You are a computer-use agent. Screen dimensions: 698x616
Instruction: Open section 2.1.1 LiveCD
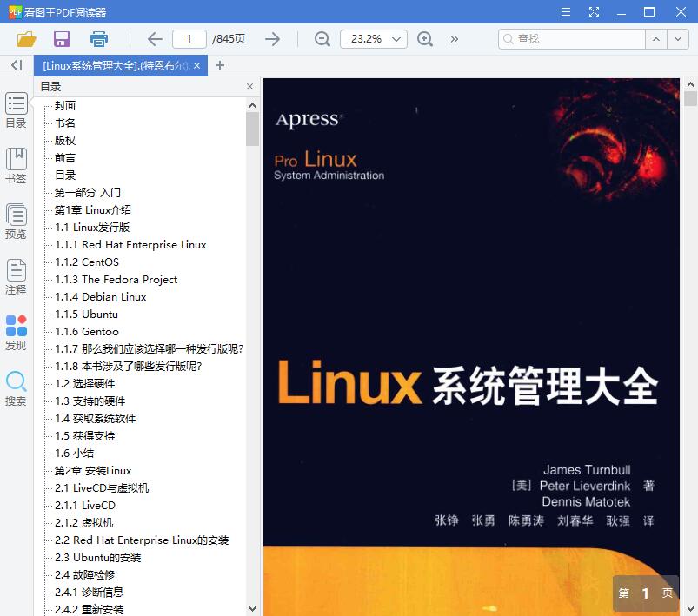coord(85,505)
